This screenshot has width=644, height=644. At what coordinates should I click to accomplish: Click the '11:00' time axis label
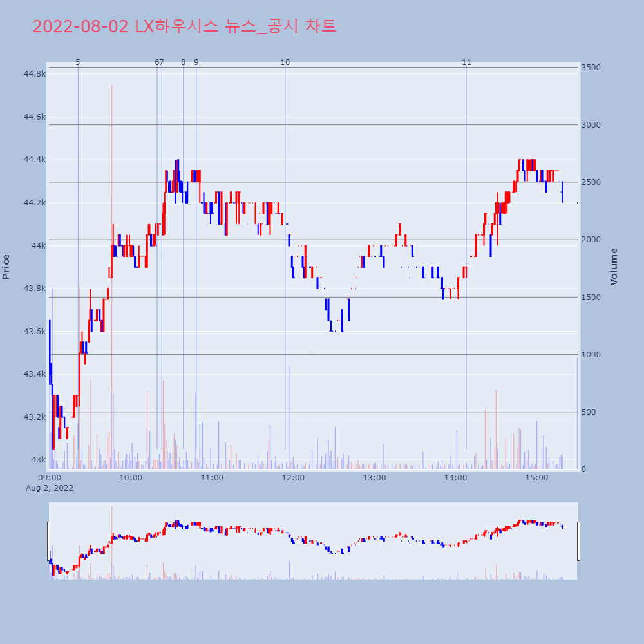[212, 478]
